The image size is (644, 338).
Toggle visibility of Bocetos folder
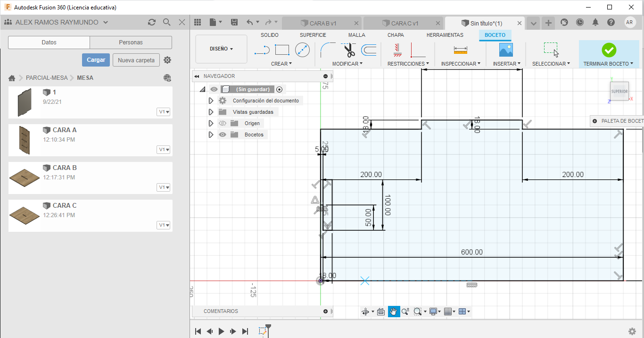pyautogui.click(x=223, y=135)
